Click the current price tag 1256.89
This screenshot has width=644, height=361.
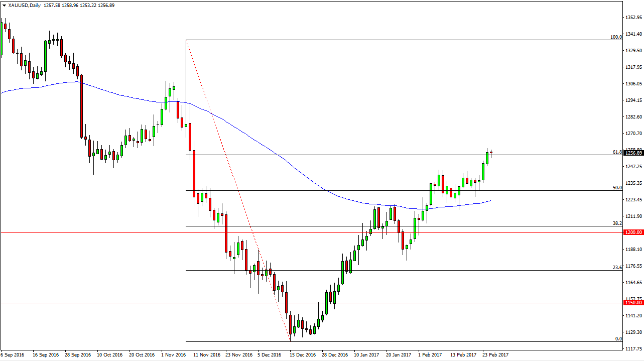pos(632,153)
